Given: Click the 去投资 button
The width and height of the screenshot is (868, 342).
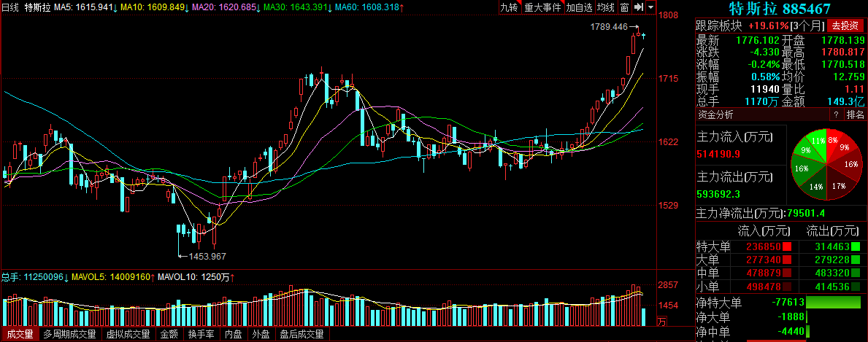Looking at the screenshot, I should tap(844, 26).
